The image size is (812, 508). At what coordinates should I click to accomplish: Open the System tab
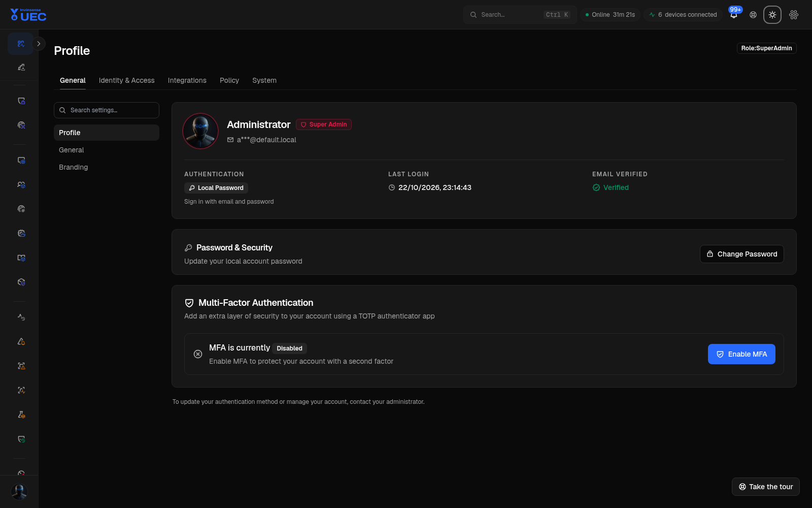[x=264, y=80]
